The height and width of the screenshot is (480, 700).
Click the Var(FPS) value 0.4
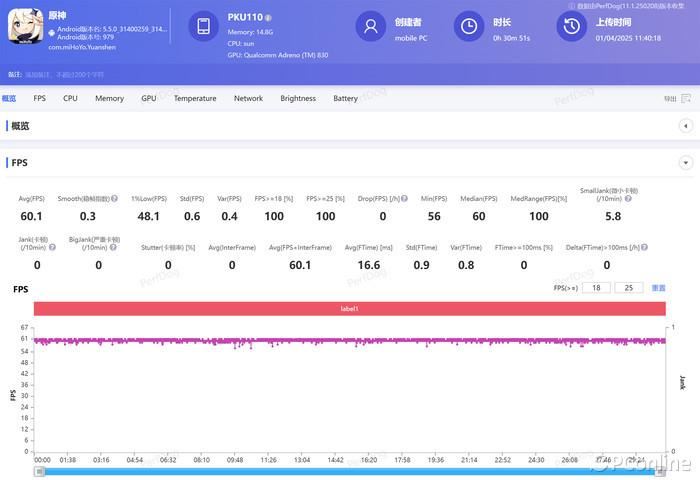(229, 216)
